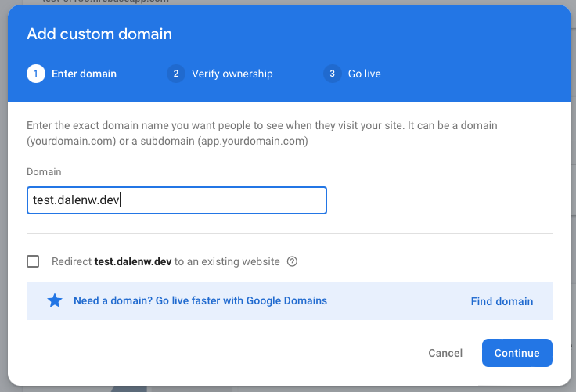
Task: Open the Find domain link
Action: [502, 301]
